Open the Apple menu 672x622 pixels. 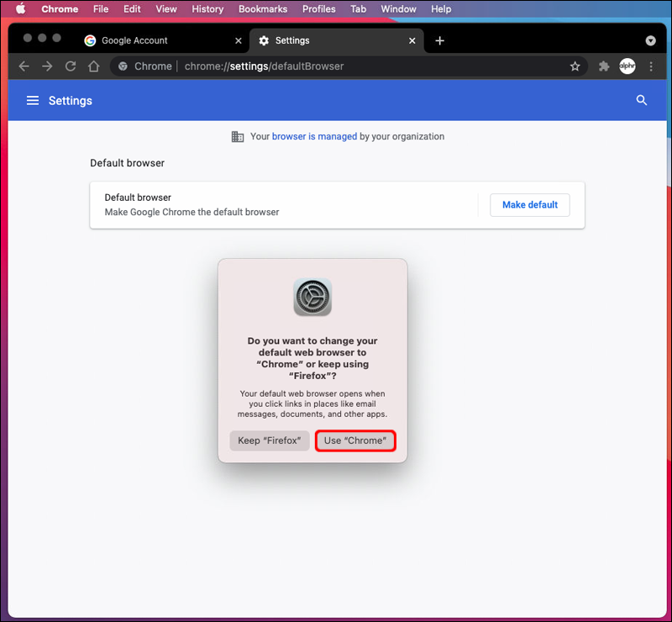(x=20, y=8)
